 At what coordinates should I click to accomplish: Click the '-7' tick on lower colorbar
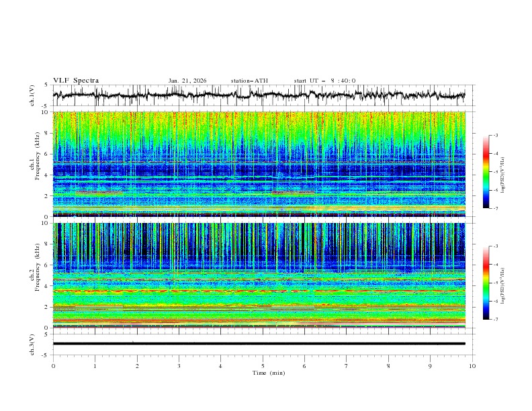(x=495, y=320)
